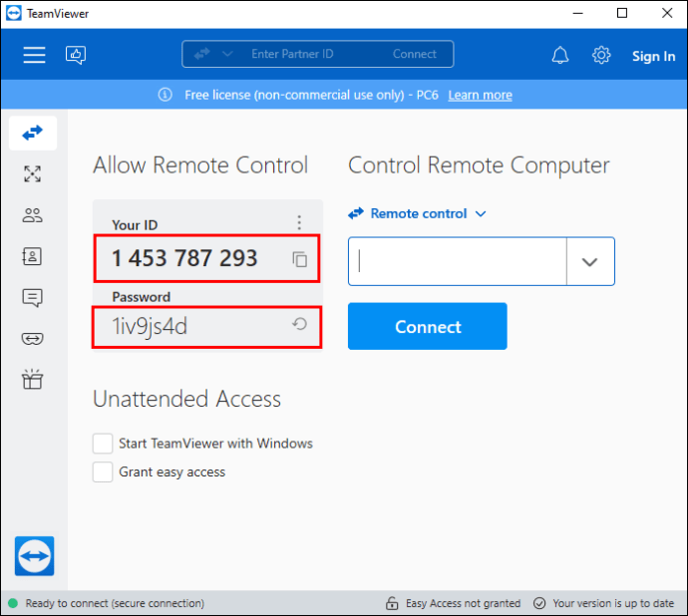Open the Remote Management sidebar section
The height and width of the screenshot is (616, 688).
tap(33, 174)
